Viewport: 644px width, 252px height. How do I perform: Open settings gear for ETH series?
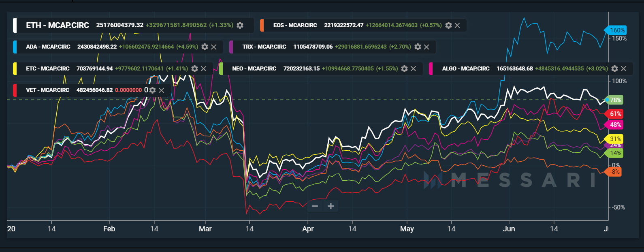[240, 25]
